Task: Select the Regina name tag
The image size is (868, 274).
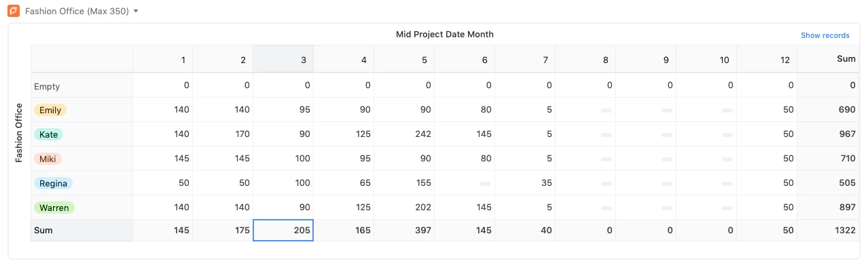Action: click(x=53, y=183)
